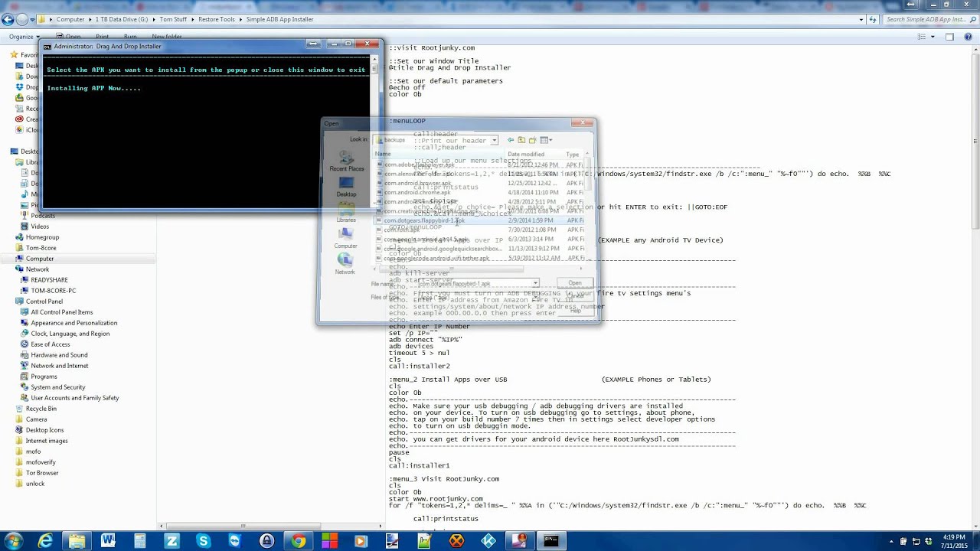Click the Explorer preview vertical scrollbar
Image resolution: width=980 pixels, height=551 pixels.
point(975,287)
